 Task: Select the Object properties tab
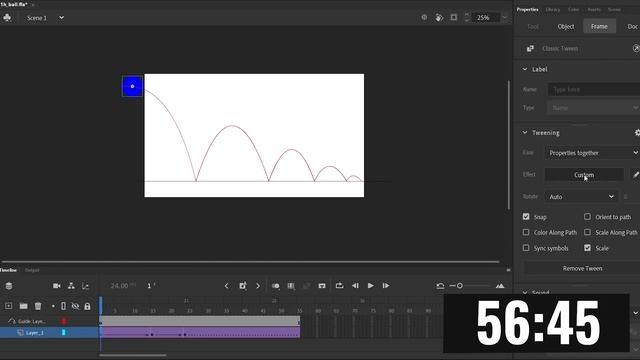(x=566, y=27)
